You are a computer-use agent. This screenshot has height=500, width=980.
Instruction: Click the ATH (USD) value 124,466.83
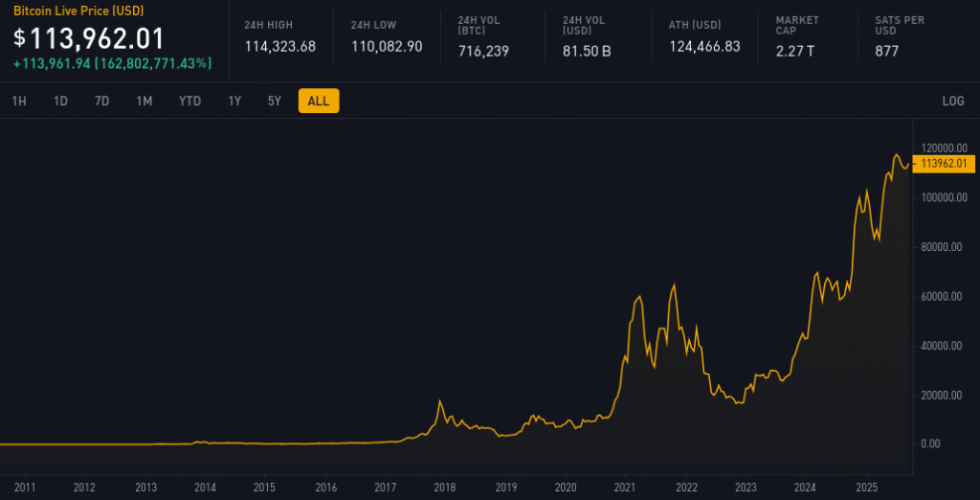tap(704, 47)
